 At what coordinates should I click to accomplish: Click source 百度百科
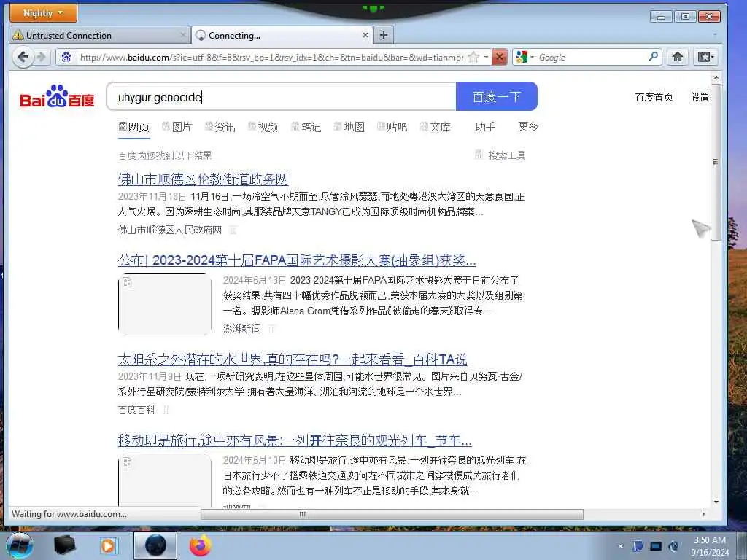click(x=136, y=410)
